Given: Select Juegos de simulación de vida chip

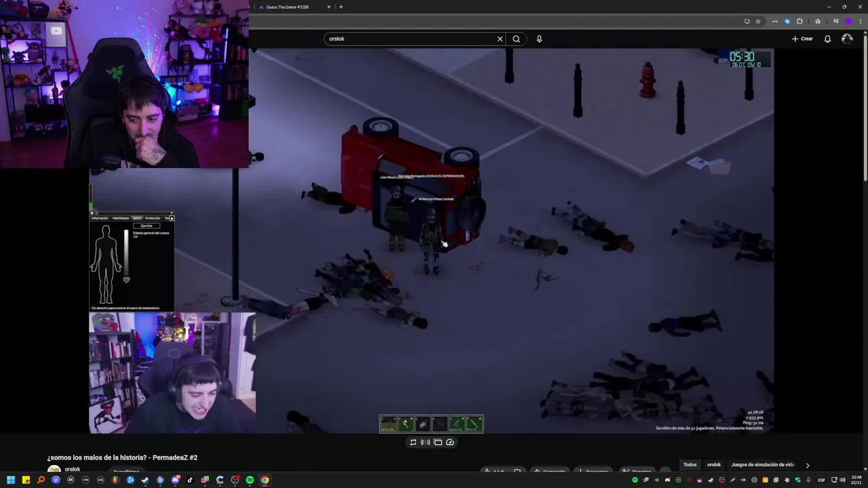Looking at the screenshot, I should pyautogui.click(x=763, y=465).
